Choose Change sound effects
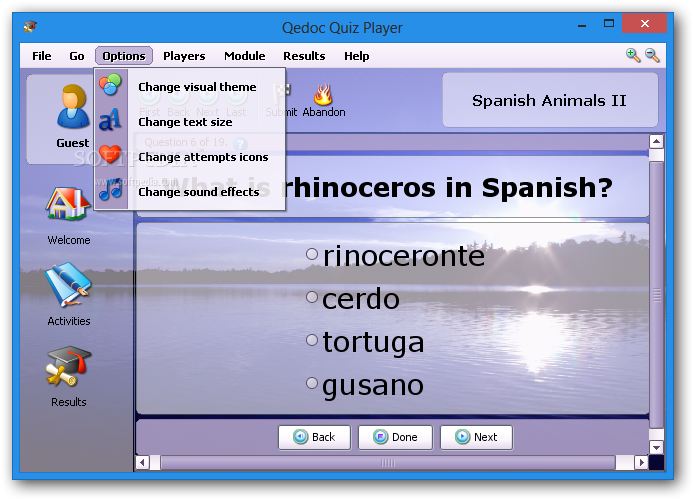 coord(190,192)
